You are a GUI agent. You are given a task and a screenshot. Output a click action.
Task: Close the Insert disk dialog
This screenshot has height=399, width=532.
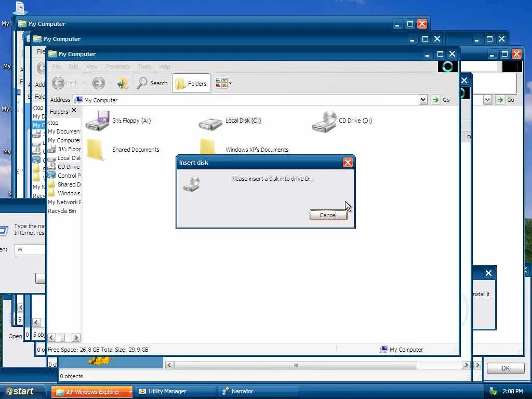point(348,163)
